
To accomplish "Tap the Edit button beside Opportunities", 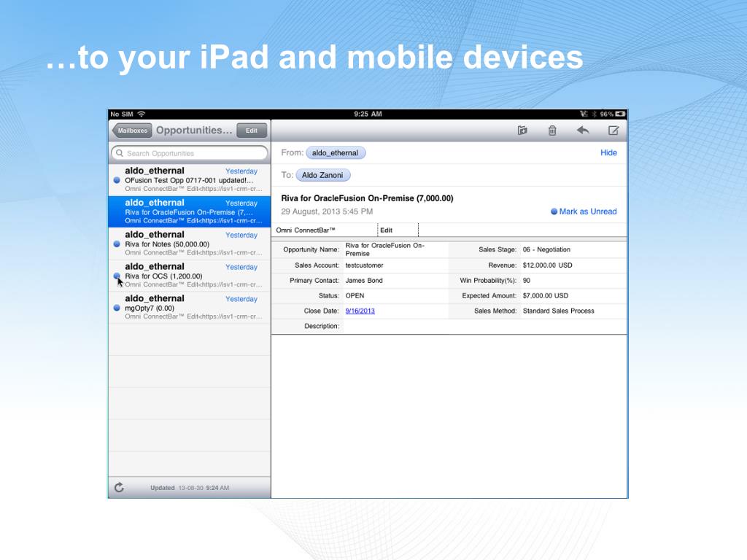I will point(252,131).
